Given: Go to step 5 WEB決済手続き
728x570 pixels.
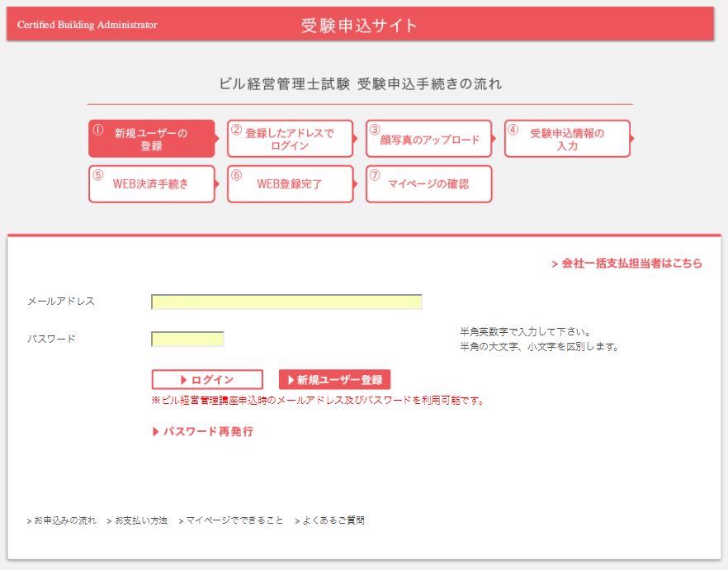Looking at the screenshot, I should click(x=151, y=184).
